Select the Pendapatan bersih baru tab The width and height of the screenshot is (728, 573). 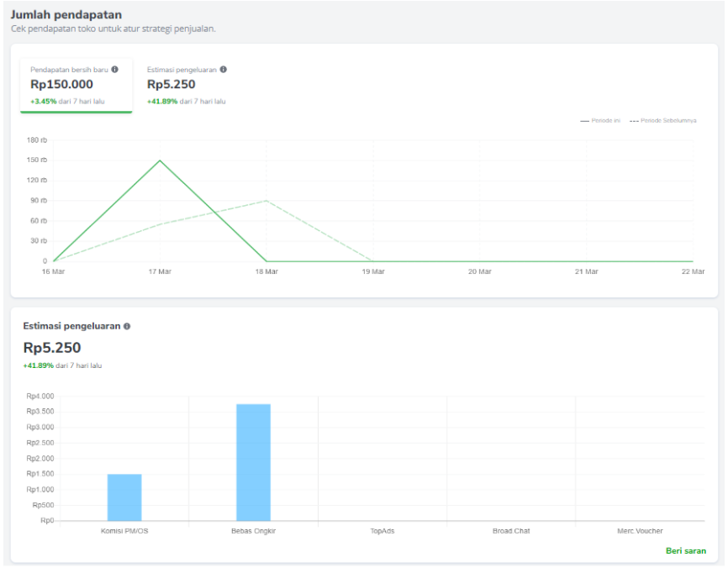coord(76,86)
